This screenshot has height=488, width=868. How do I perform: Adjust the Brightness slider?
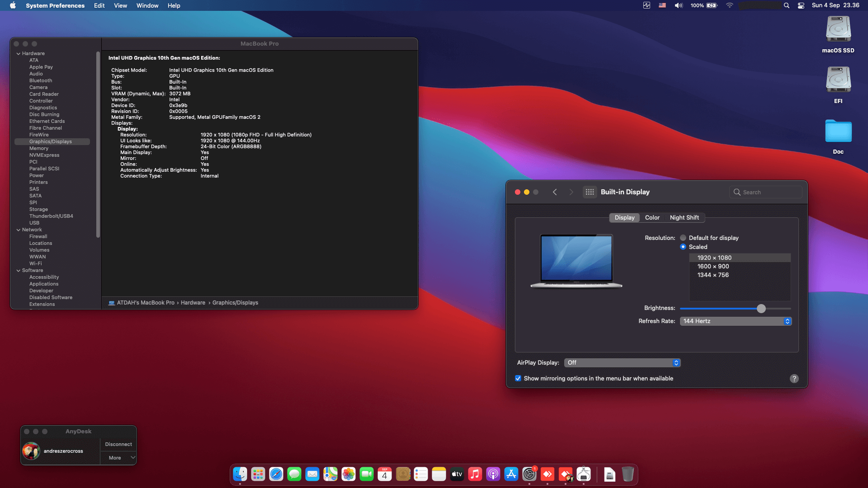(x=761, y=308)
